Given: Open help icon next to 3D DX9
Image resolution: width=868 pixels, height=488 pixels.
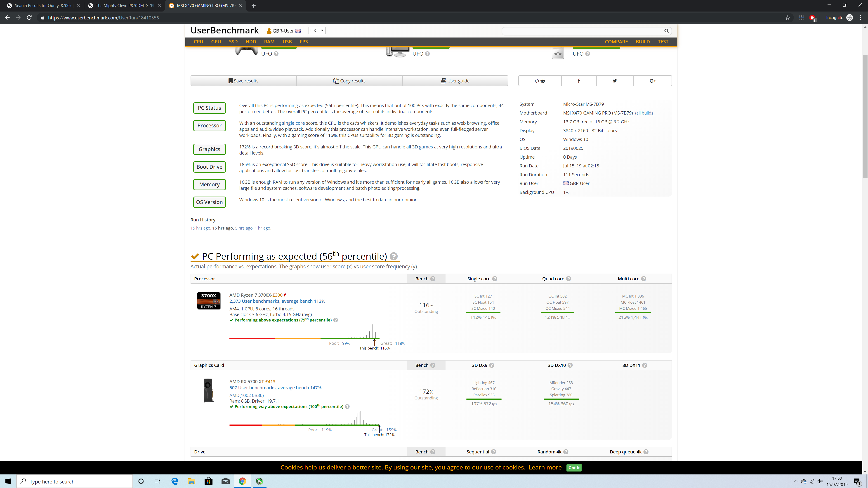Looking at the screenshot, I should click(492, 365).
